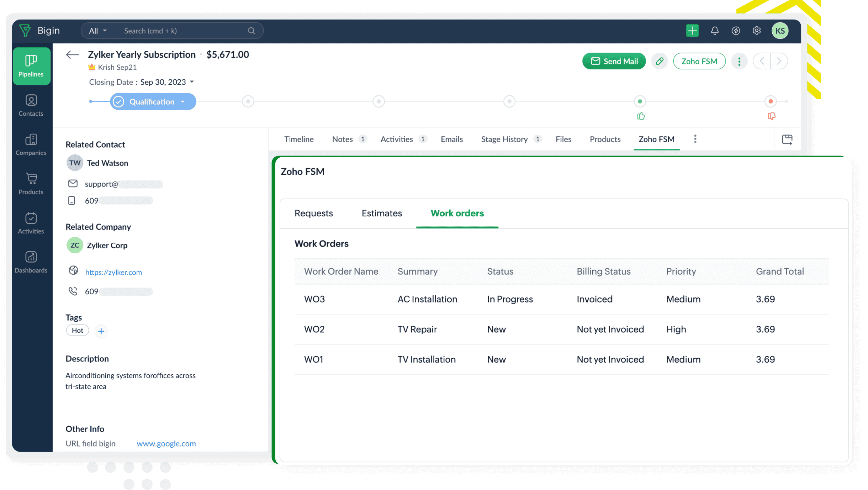Mark deal as won with thumbs up
The width and height of the screenshot is (868, 490).
click(641, 116)
